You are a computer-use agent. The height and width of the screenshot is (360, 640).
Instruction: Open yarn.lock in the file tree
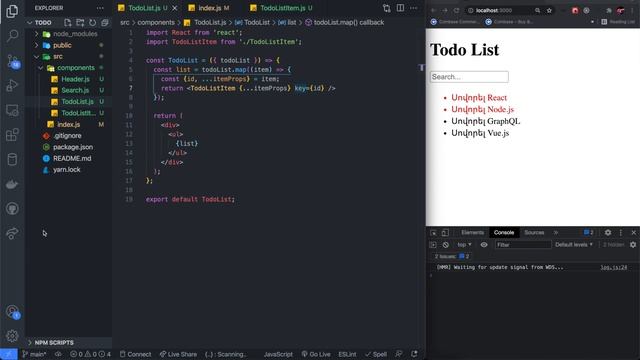point(67,170)
